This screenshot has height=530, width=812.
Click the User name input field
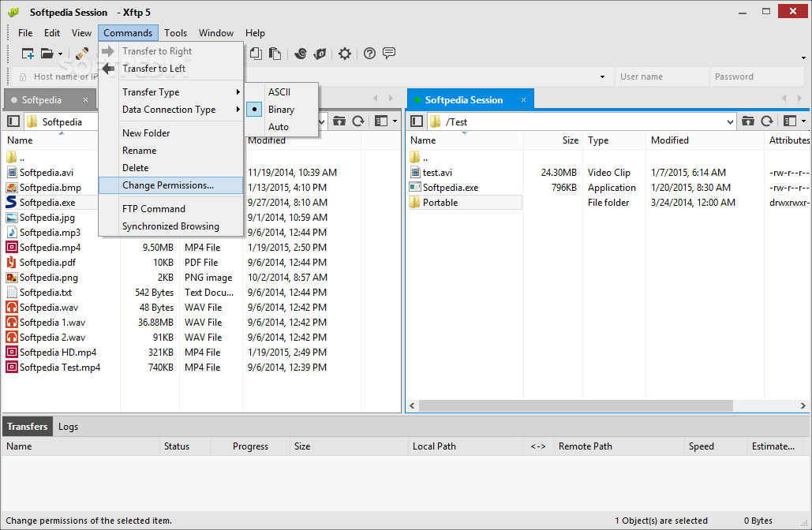(x=661, y=77)
